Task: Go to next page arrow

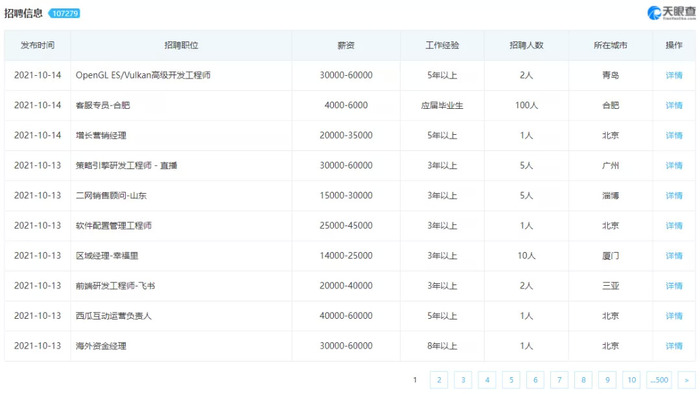Action: click(x=687, y=380)
